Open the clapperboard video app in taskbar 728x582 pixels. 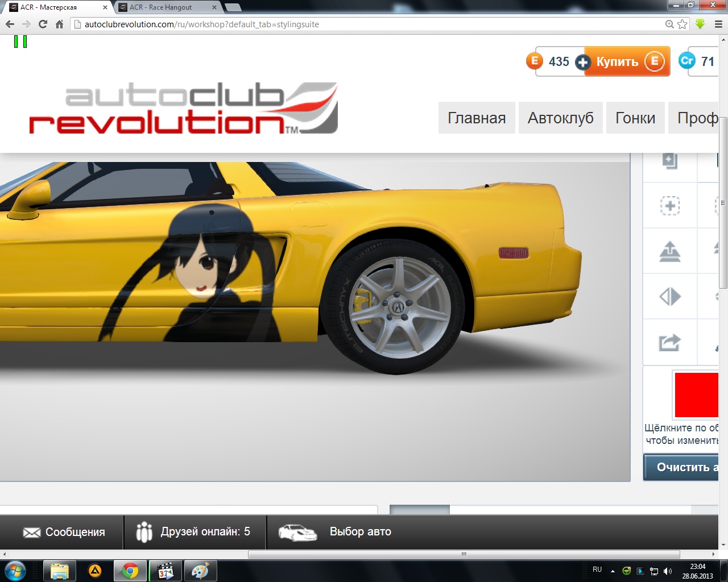coord(166,571)
